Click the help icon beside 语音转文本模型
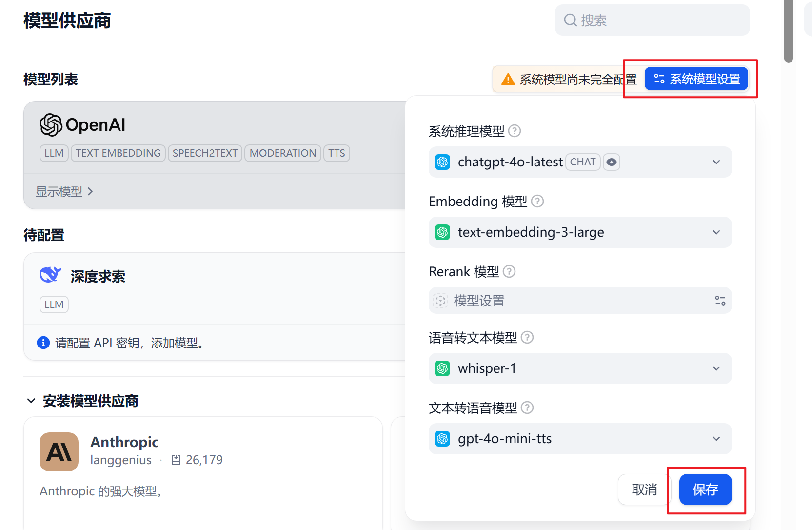Image resolution: width=812 pixels, height=530 pixels. [x=527, y=337]
